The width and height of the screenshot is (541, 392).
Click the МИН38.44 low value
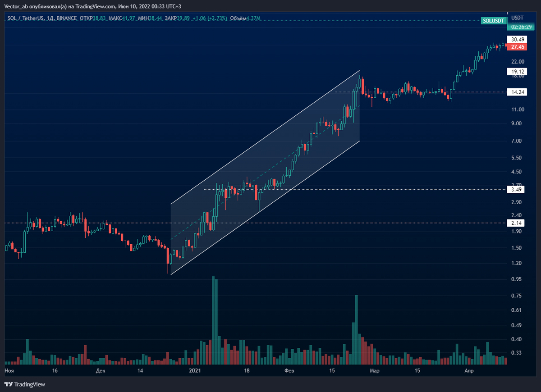coord(149,18)
